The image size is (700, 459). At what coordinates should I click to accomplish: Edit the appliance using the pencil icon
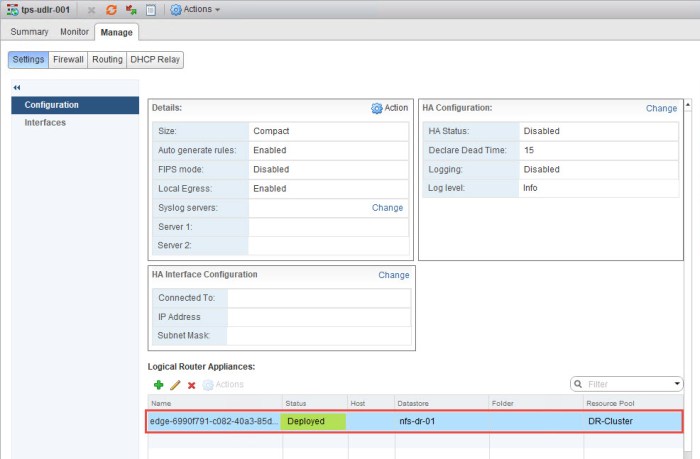click(175, 384)
